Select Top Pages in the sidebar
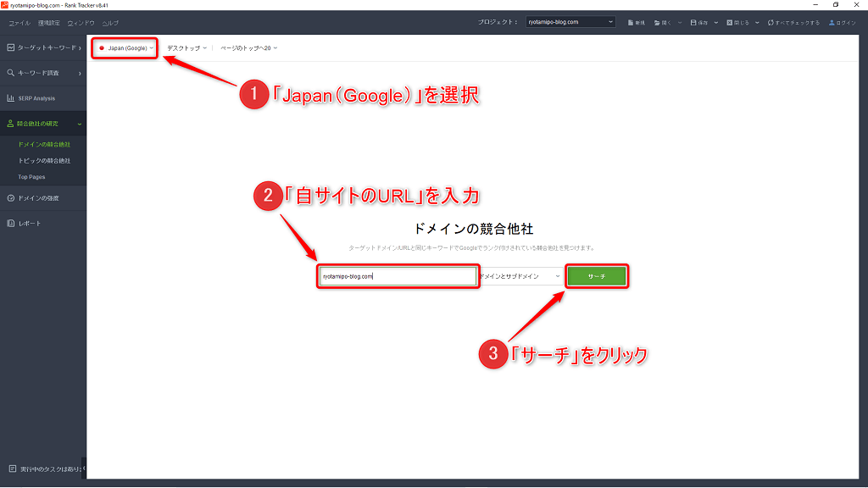The image size is (868, 488). pos(31,177)
